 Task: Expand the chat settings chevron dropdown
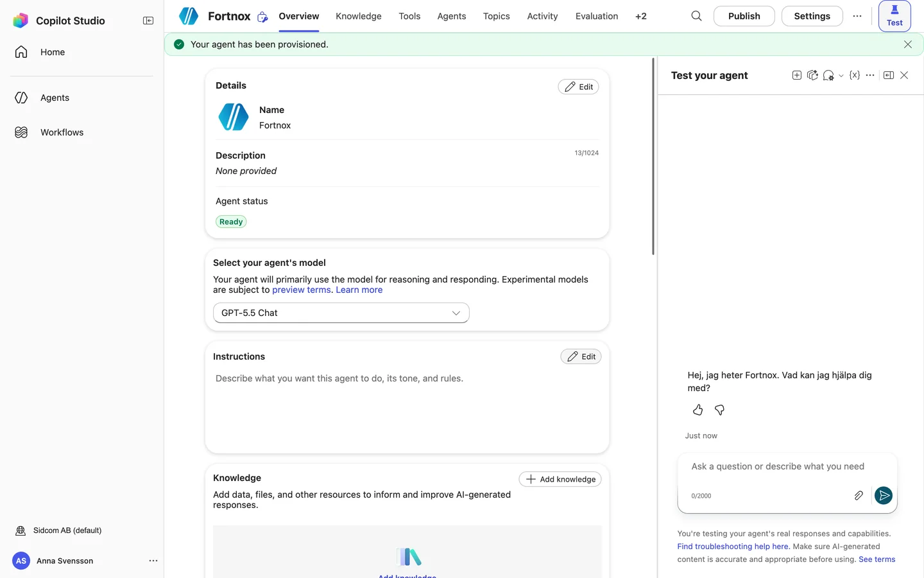tap(841, 76)
